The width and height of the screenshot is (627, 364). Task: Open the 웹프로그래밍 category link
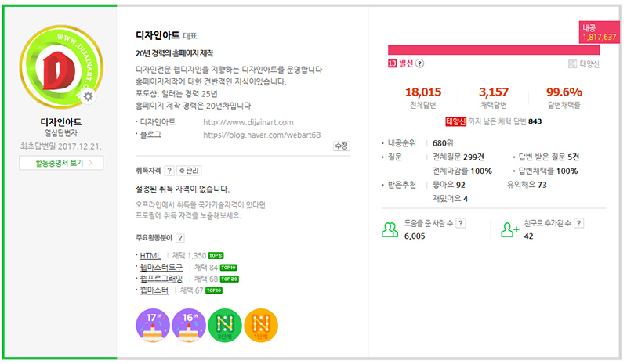pyautogui.click(x=161, y=279)
